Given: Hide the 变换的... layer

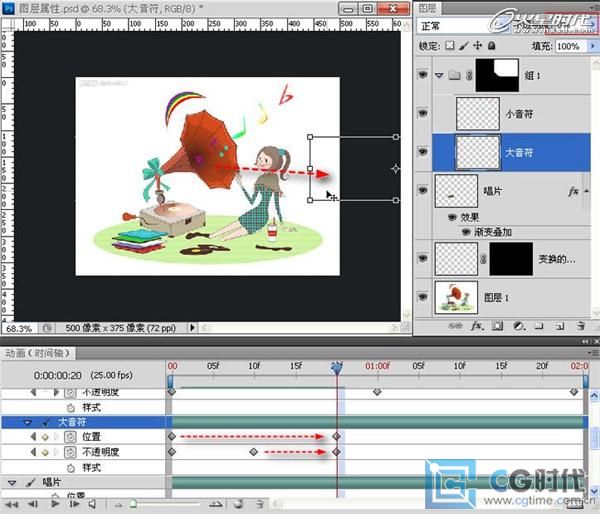Looking at the screenshot, I should coord(422,258).
